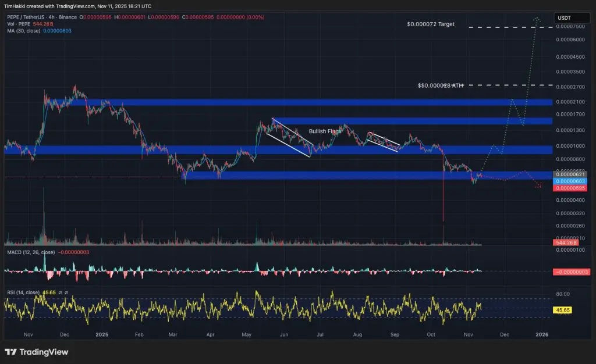
Task: Click the $0.000072 Target annotation text
Action: pyautogui.click(x=430, y=24)
